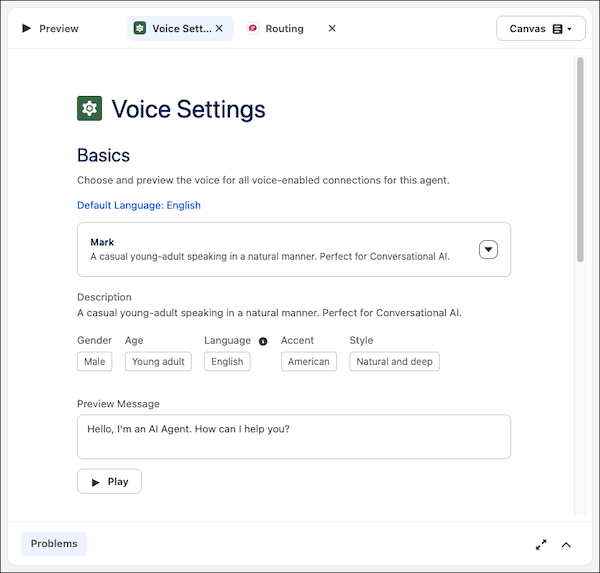
Task: Click the large Voice Settings gear icon
Action: [90, 108]
